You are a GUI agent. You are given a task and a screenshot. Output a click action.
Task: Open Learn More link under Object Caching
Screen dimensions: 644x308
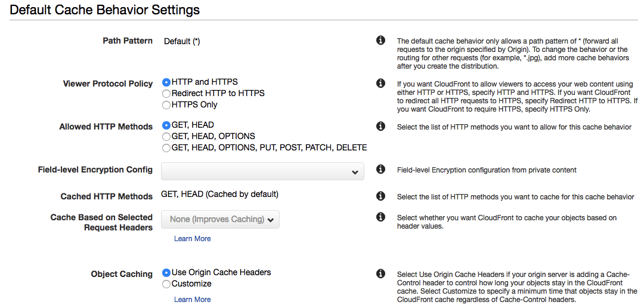192,300
